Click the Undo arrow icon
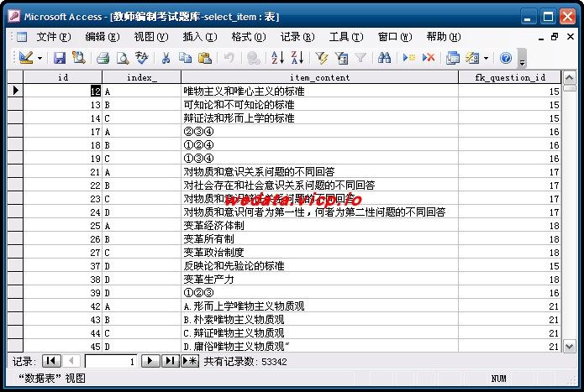The height and width of the screenshot is (392, 584). 229,58
